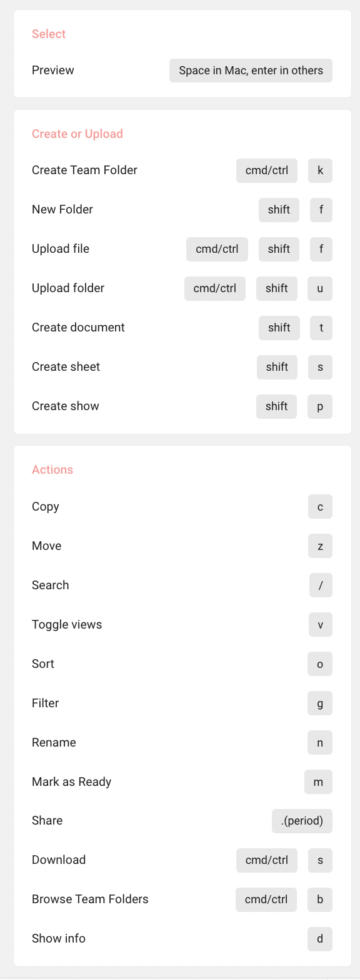360x980 pixels.
Task: Select the slash key badge for Search
Action: point(321,586)
